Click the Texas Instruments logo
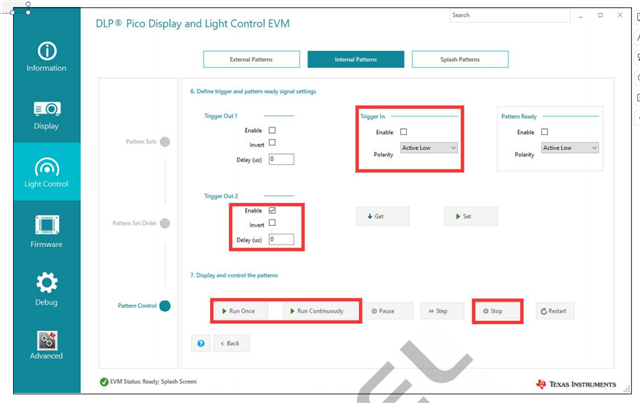This screenshot has height=403, width=640. pos(576,384)
